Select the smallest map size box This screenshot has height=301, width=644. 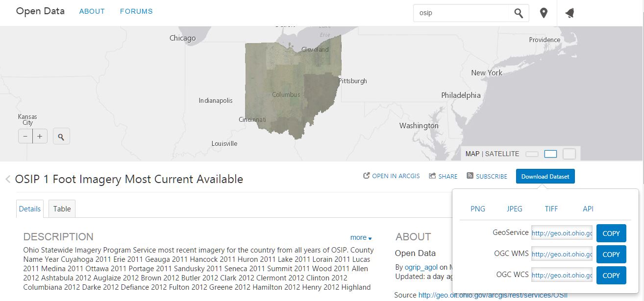tap(532, 154)
